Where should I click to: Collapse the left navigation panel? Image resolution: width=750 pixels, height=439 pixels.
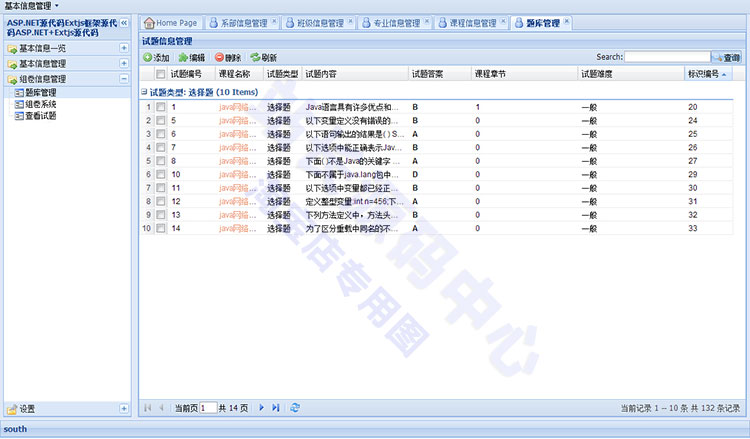coord(125,23)
